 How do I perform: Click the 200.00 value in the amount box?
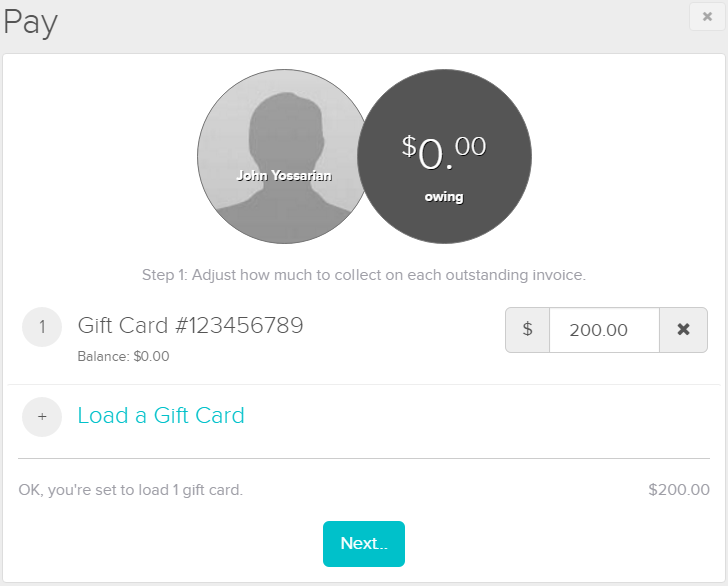pyautogui.click(x=598, y=330)
